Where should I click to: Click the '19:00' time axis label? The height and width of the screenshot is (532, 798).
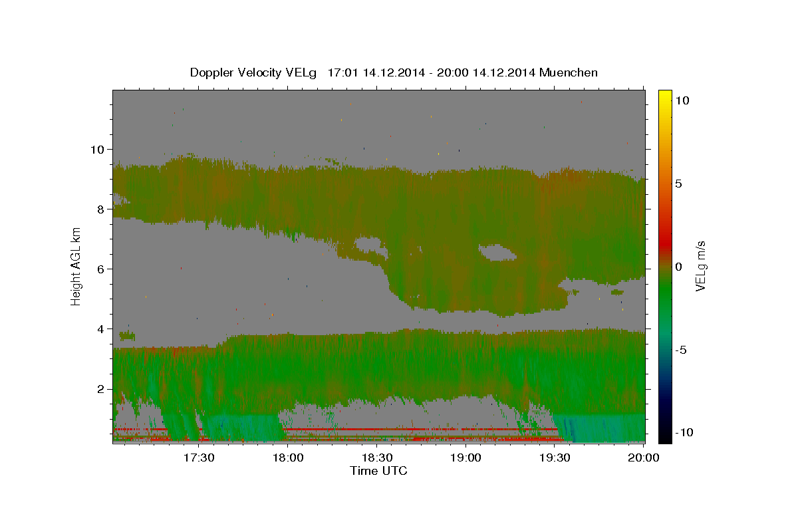tap(466, 458)
